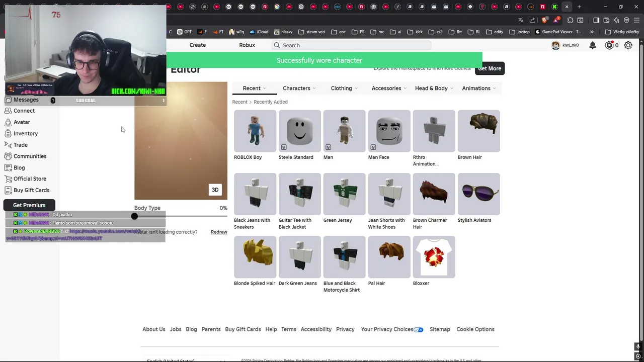Expand the Accessories dropdown
The image size is (644, 362).
point(389,88)
